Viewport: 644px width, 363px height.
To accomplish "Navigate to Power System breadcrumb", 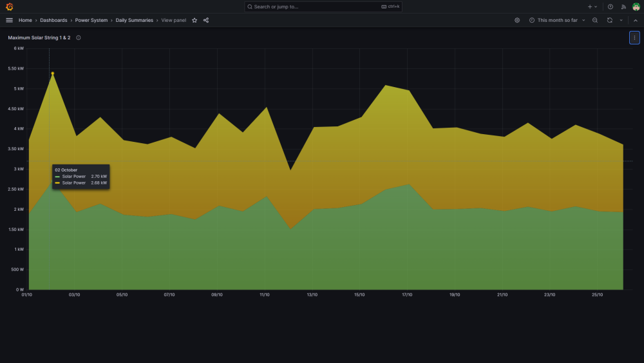I will click(91, 20).
